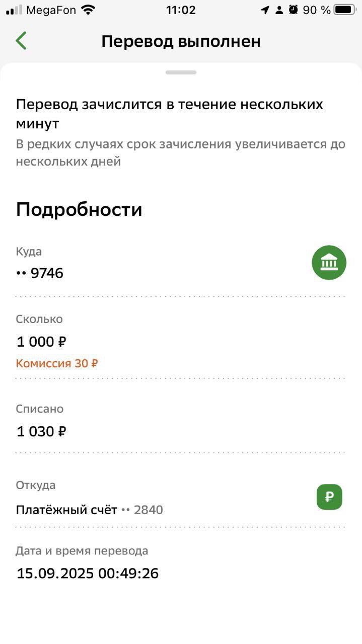362x644 pixels.
Task: Tap the 11:02 status bar clock
Action: [x=181, y=10]
